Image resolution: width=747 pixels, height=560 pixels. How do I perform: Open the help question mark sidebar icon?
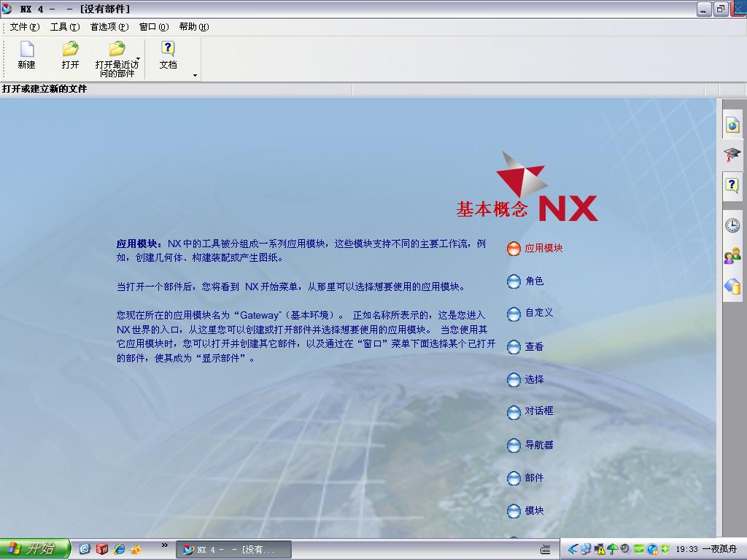pos(732,184)
